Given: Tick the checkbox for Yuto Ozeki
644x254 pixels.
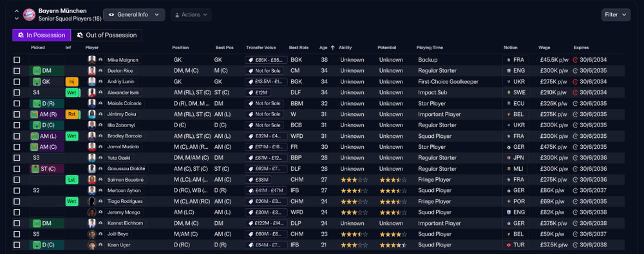Looking at the screenshot, I should point(17,158).
